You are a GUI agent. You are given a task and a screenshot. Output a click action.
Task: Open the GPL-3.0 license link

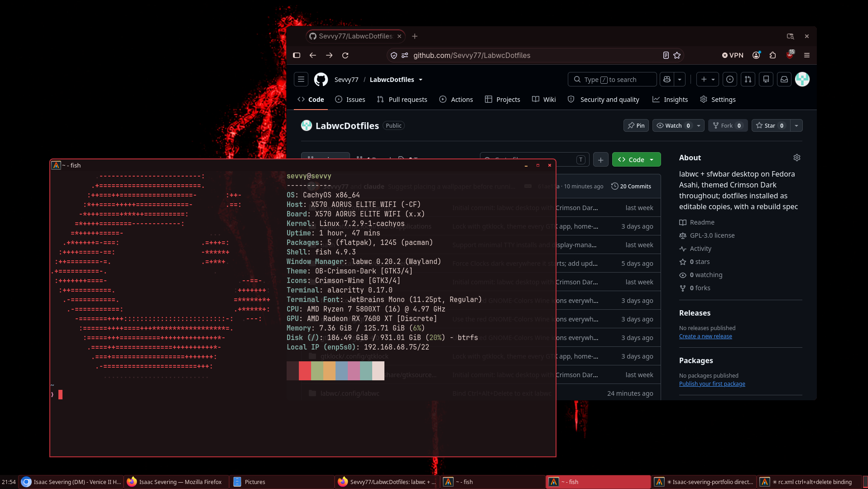707,235
